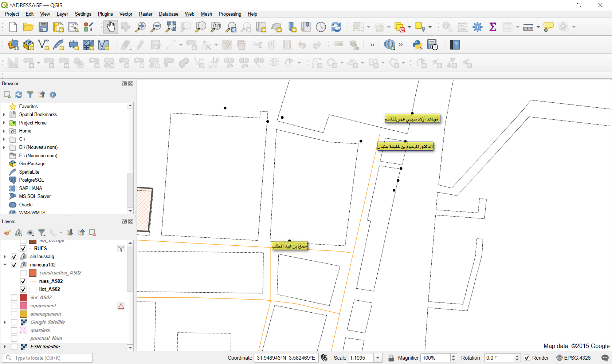The height and width of the screenshot is (364, 612).
Task: Create a New GeoPackage Layer
Action: pyautogui.click(x=28, y=45)
